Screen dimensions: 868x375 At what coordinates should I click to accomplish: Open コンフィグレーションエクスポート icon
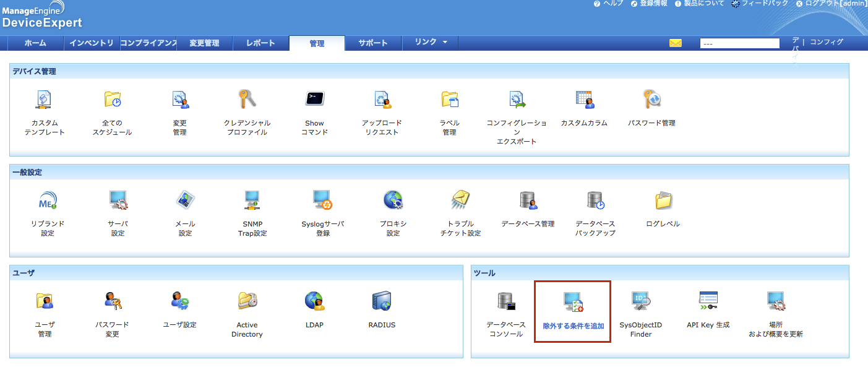(517, 100)
